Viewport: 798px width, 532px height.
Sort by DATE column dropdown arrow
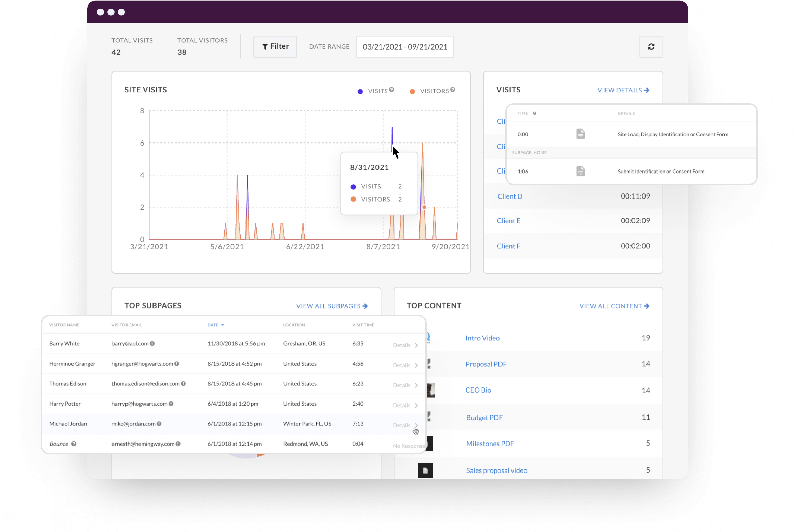click(222, 325)
